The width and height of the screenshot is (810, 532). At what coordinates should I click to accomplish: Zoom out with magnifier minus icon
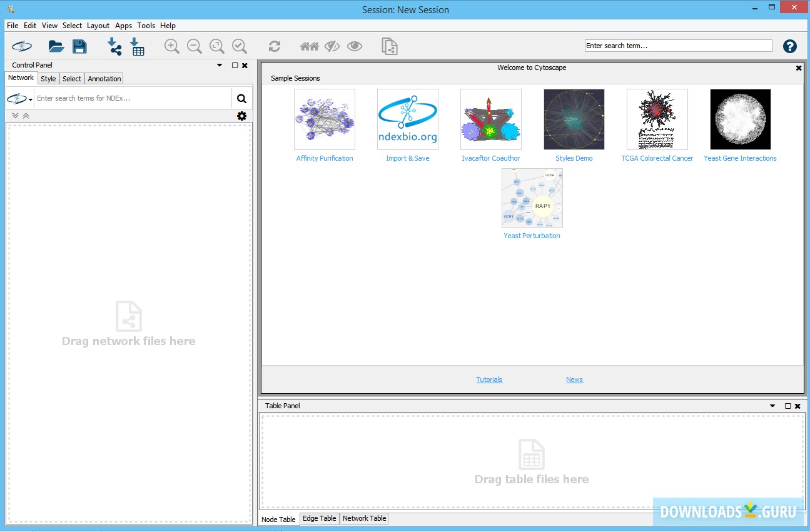click(195, 46)
